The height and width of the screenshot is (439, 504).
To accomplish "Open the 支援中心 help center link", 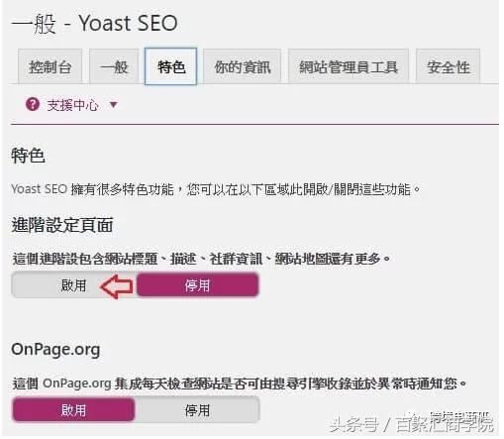I will (x=73, y=105).
